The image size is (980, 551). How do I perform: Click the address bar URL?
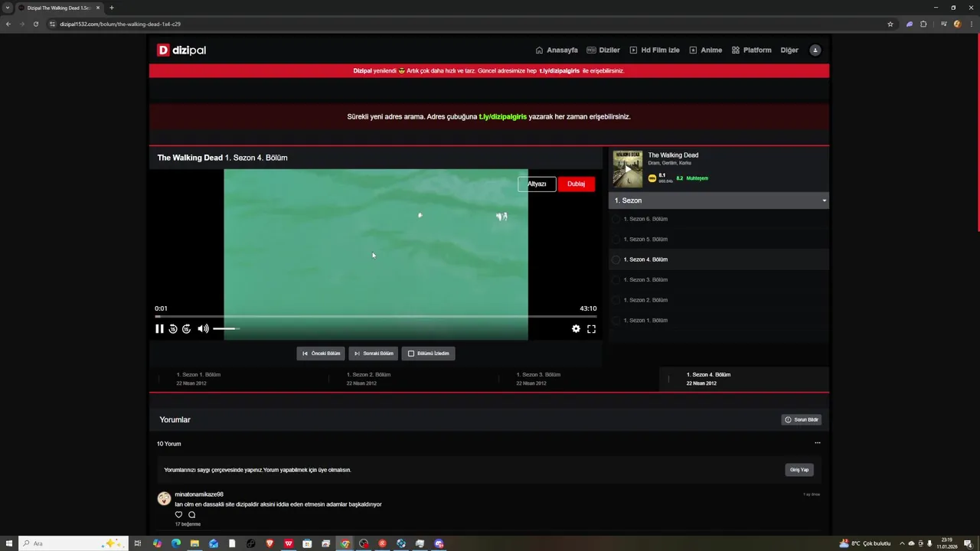(120, 24)
